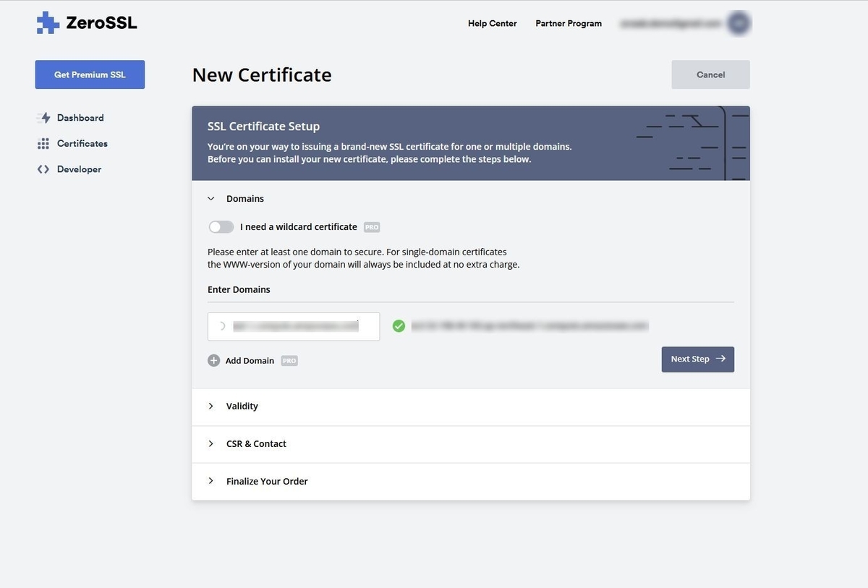The width and height of the screenshot is (868, 588).
Task: Click the user avatar in header
Action: (739, 23)
